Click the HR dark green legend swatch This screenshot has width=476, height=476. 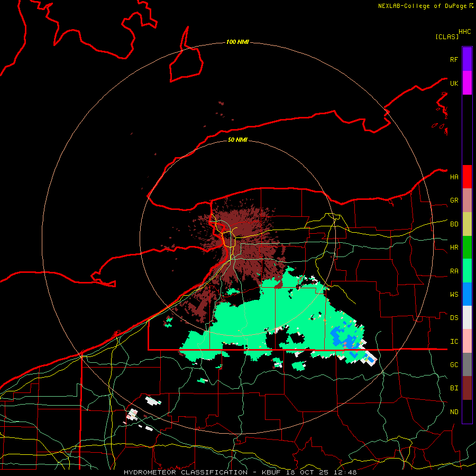(467, 248)
